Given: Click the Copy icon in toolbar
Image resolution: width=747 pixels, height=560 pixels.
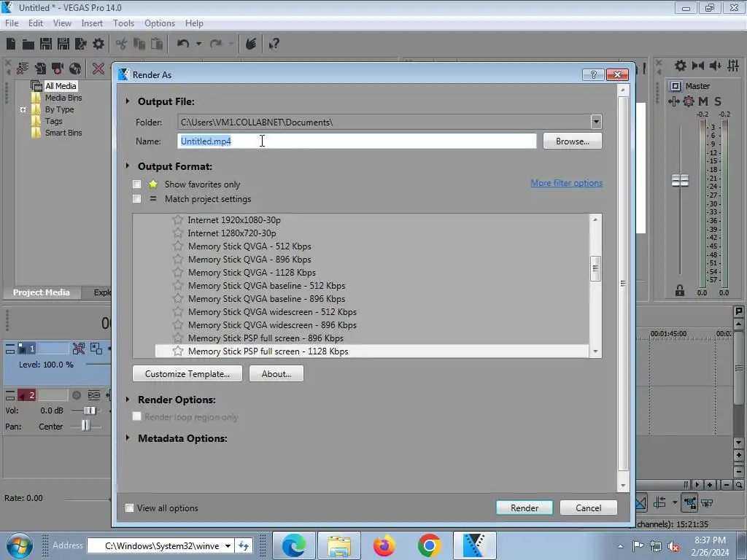Looking at the screenshot, I should [x=139, y=44].
